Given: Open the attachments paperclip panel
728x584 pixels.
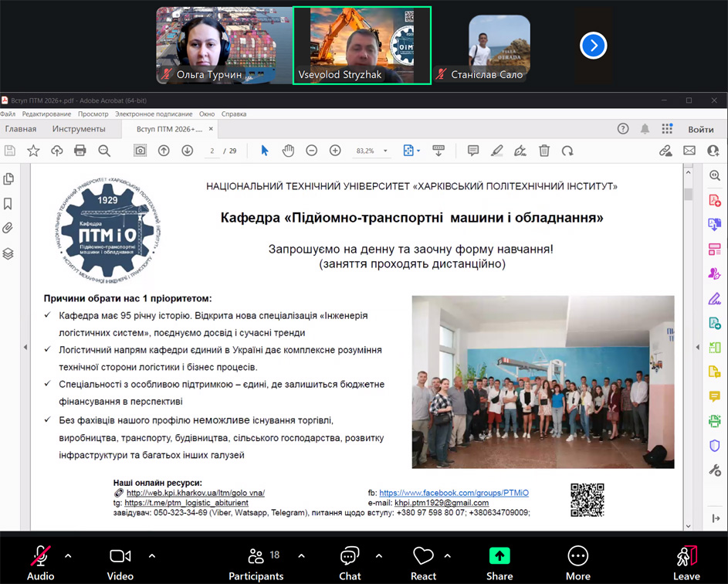Looking at the screenshot, I should click(x=8, y=228).
